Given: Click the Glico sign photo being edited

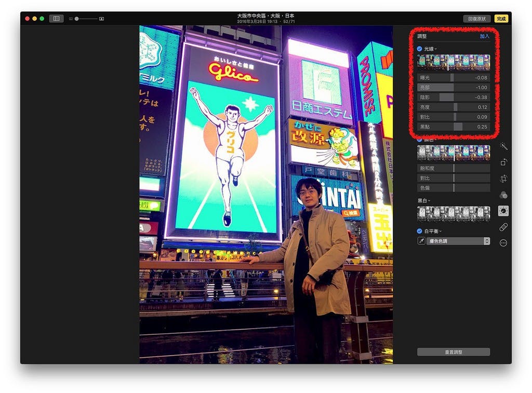Looking at the screenshot, I should click(266, 195).
